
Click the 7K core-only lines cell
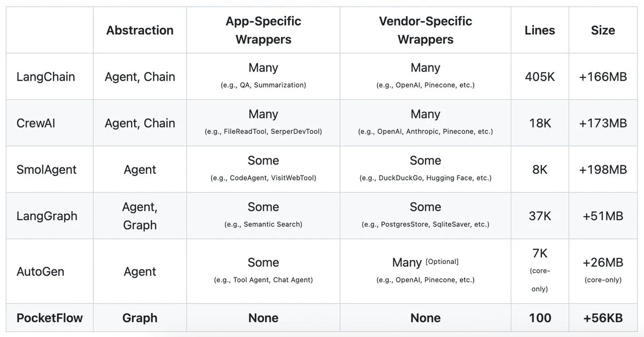tap(540, 271)
